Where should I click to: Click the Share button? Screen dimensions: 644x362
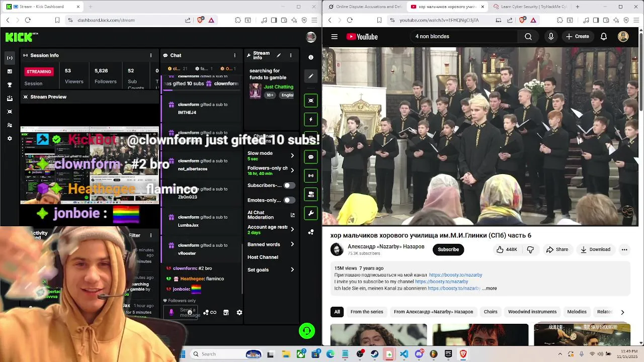pos(557,249)
